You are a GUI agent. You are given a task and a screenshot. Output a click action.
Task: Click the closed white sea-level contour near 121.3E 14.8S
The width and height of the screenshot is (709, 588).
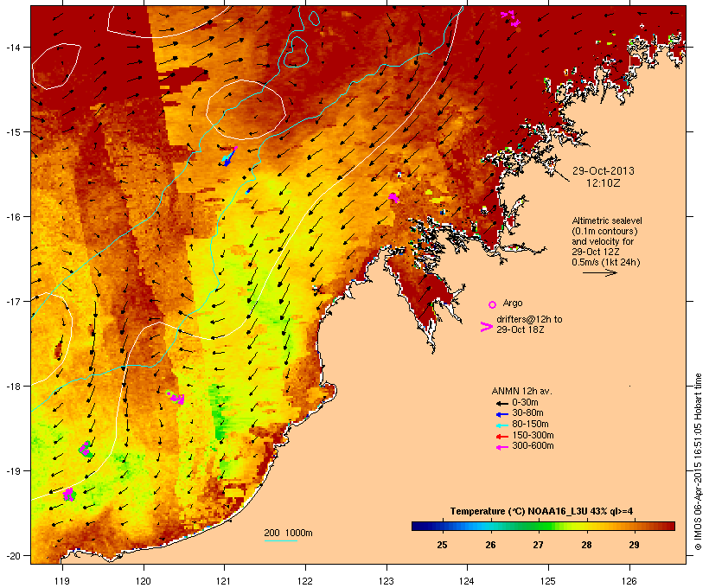pos(246,110)
